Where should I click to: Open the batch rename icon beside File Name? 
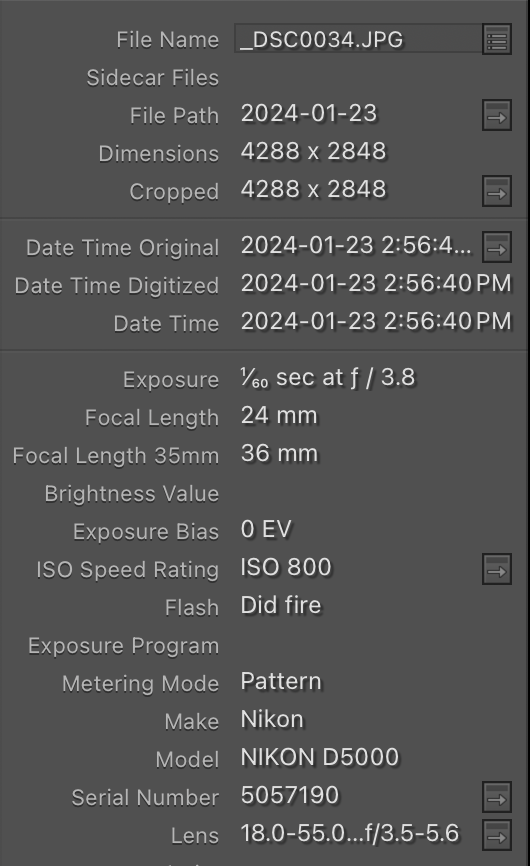point(497,39)
